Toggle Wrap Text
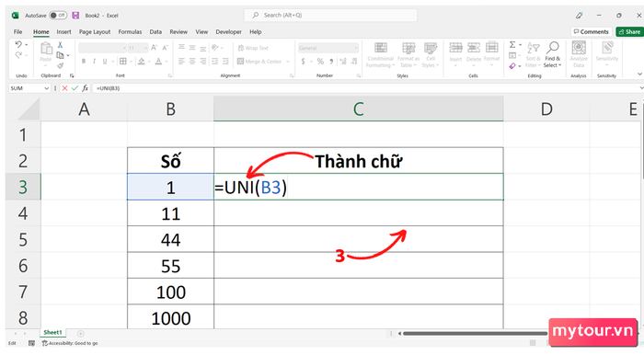Image resolution: width=644 pixels, height=355 pixels. coord(253,48)
